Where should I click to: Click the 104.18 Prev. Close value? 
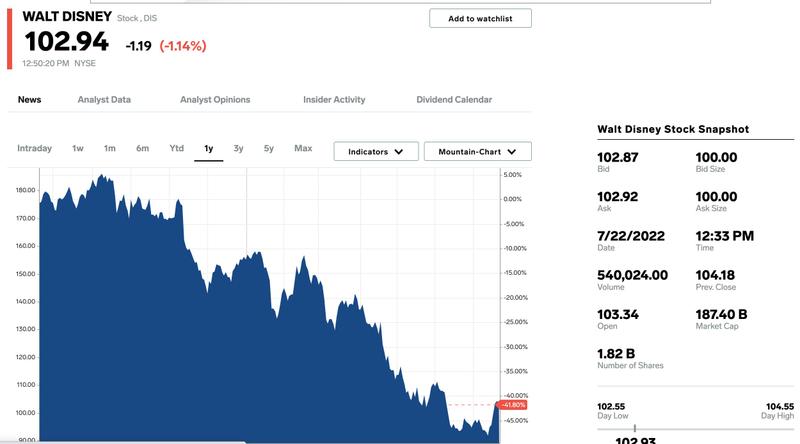coord(715,275)
